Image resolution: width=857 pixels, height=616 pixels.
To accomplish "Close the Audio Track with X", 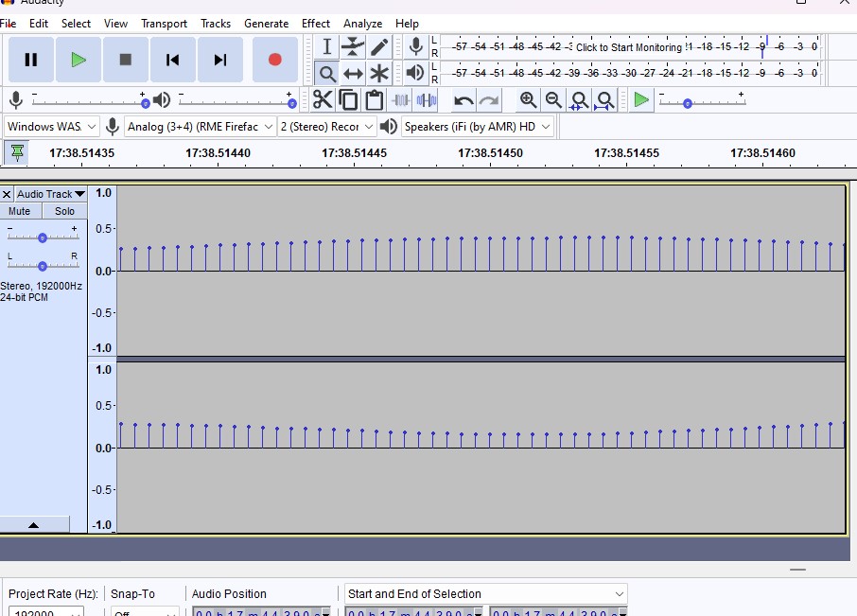I will tap(7, 194).
